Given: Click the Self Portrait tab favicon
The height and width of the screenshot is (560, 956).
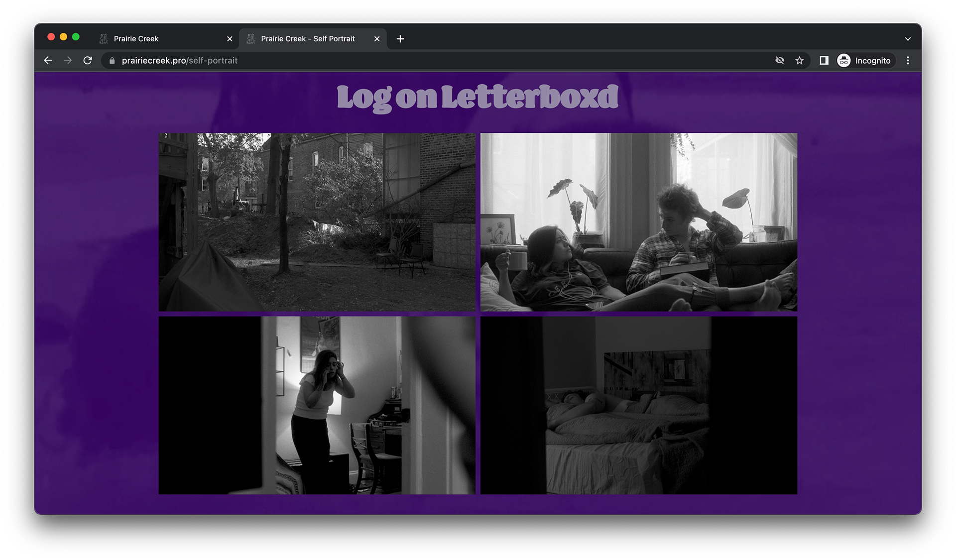Looking at the screenshot, I should click(x=251, y=39).
